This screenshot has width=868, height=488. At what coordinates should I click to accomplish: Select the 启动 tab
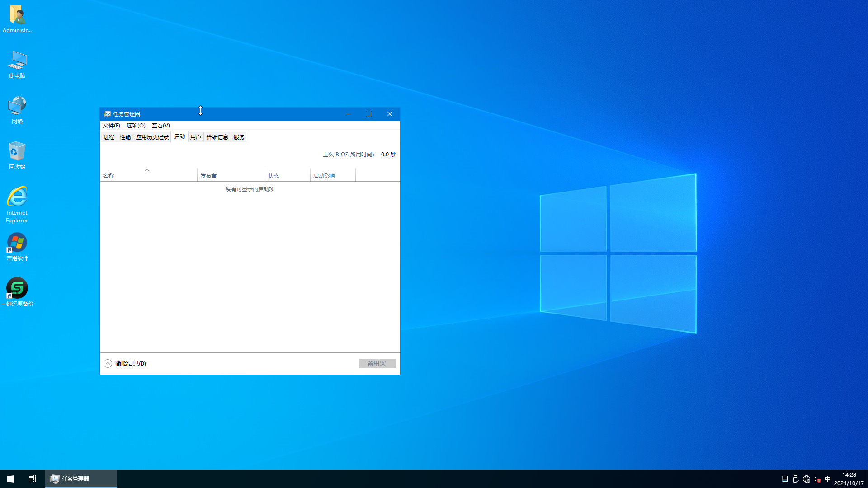click(x=179, y=137)
